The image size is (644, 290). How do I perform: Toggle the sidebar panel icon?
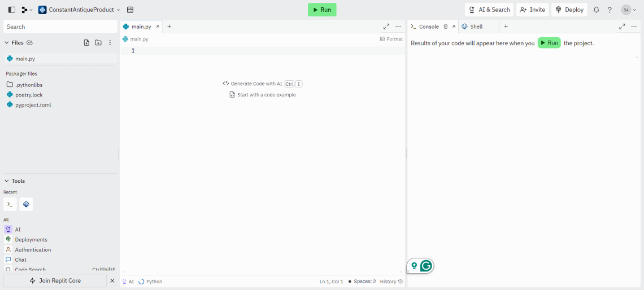tap(11, 10)
